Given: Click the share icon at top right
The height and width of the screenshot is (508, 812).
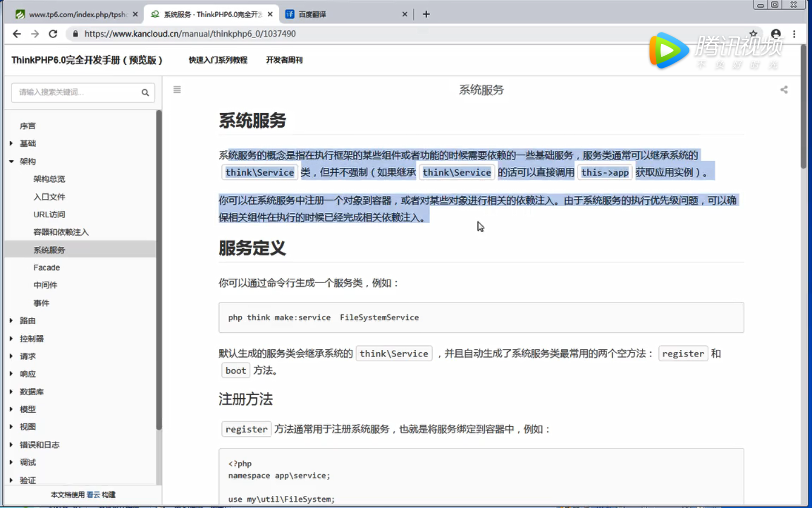Looking at the screenshot, I should point(783,90).
